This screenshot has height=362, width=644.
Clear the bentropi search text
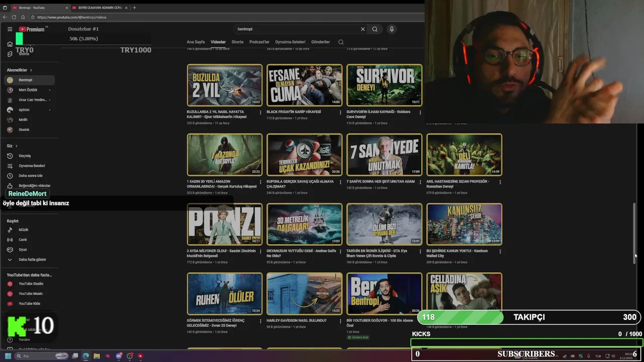click(x=363, y=29)
